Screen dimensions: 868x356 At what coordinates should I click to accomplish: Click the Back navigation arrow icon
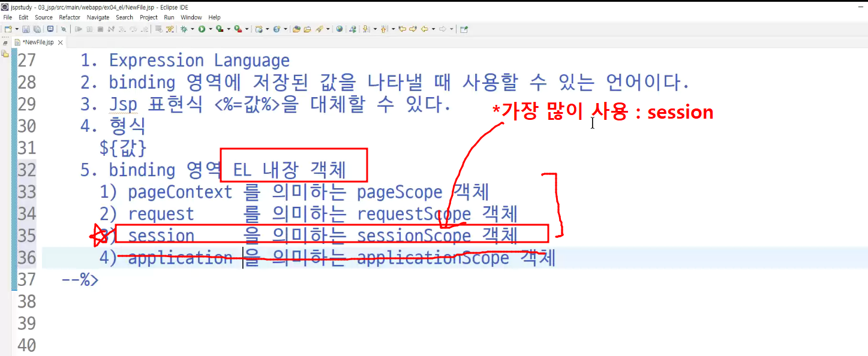424,29
